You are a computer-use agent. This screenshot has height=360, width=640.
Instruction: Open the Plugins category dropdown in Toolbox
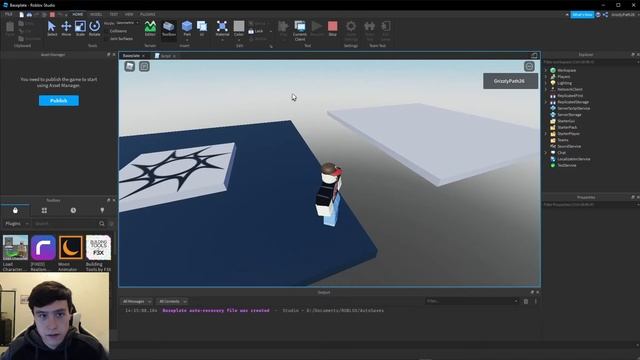16,224
